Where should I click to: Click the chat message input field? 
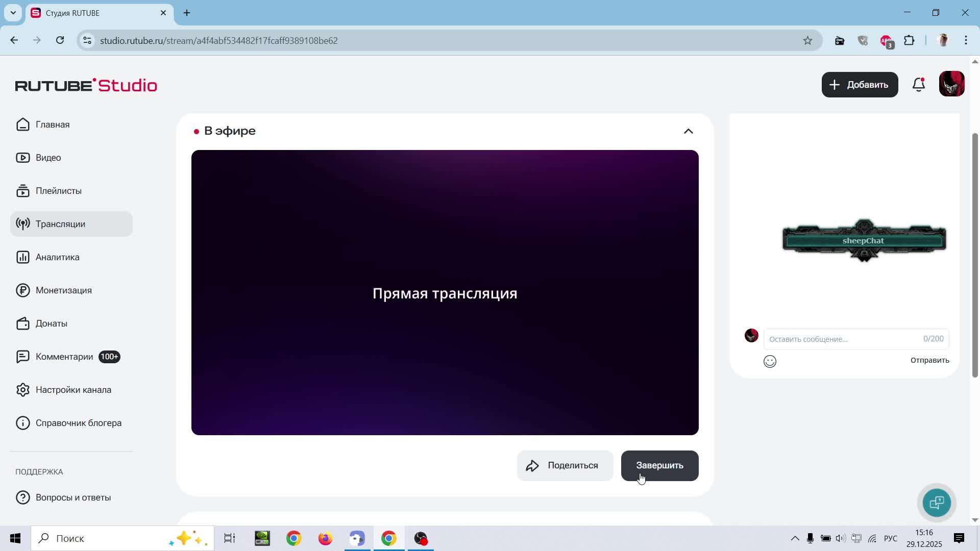pyautogui.click(x=842, y=339)
